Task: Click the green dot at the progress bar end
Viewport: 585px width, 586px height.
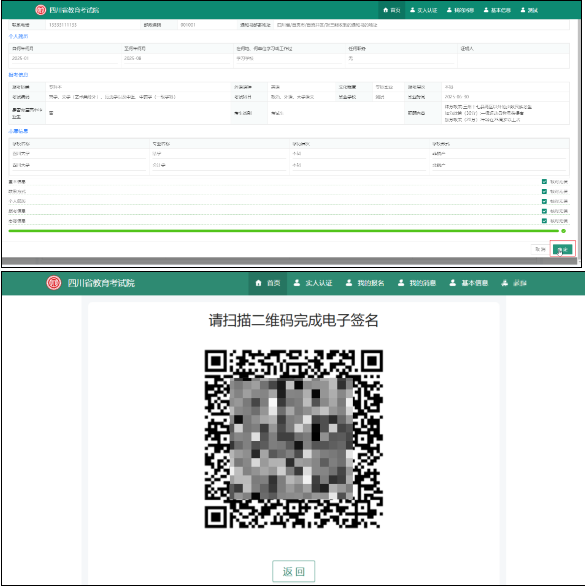Action: pyautogui.click(x=563, y=231)
